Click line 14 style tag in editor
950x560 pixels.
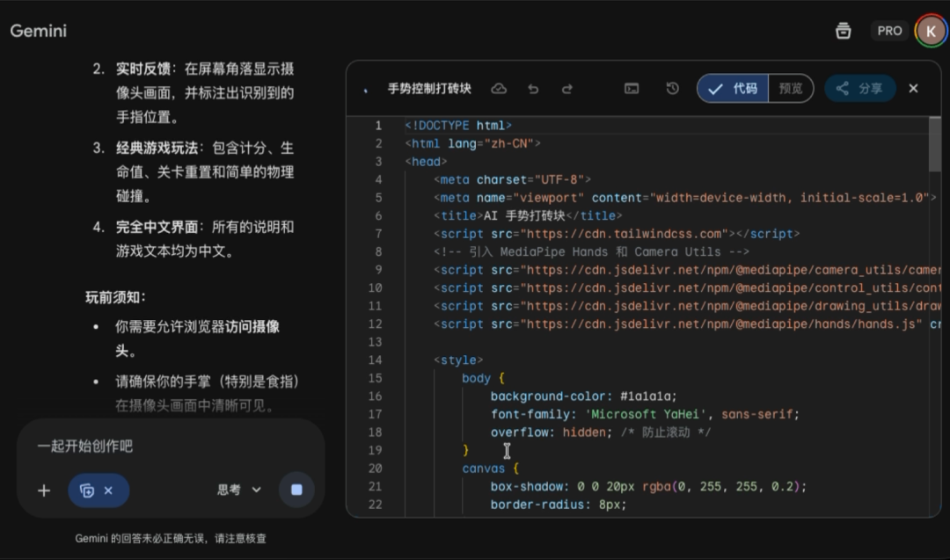[458, 360]
